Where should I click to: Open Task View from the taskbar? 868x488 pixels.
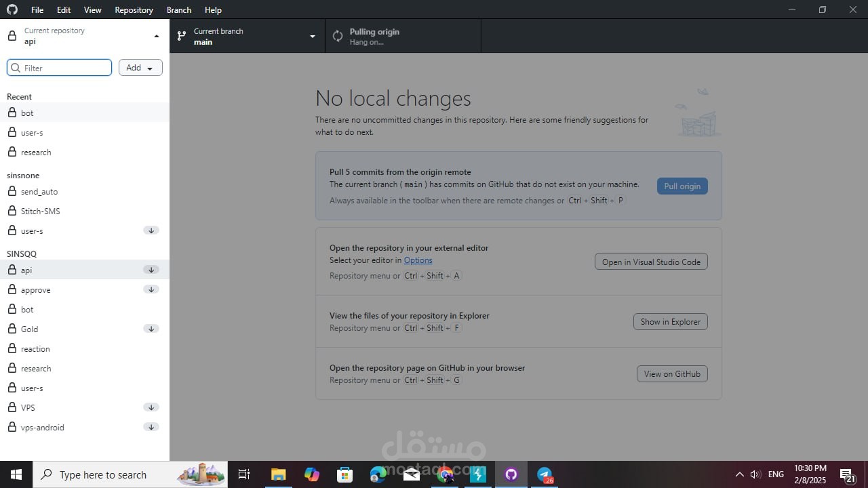point(244,474)
